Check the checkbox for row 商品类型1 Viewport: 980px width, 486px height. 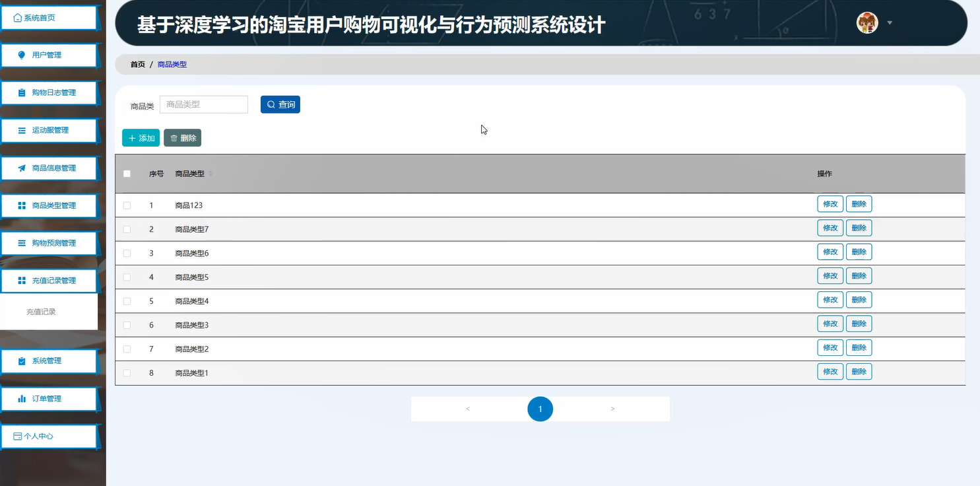(127, 373)
